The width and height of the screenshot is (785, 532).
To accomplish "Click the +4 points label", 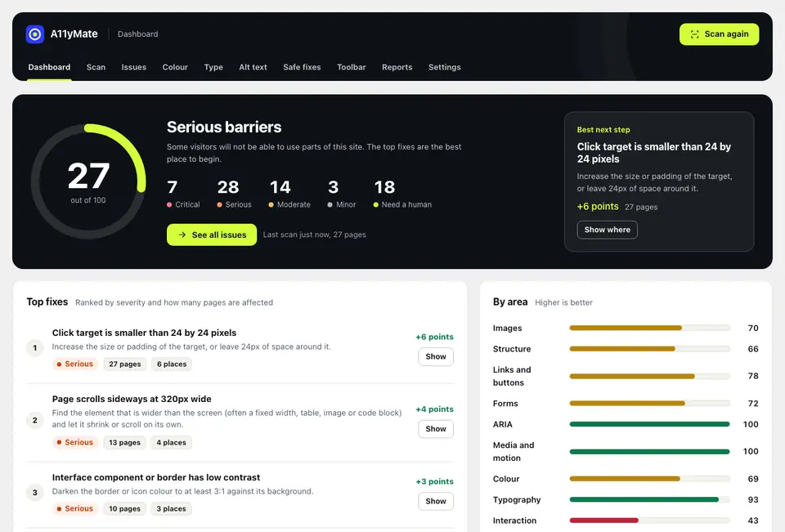I will click(434, 409).
